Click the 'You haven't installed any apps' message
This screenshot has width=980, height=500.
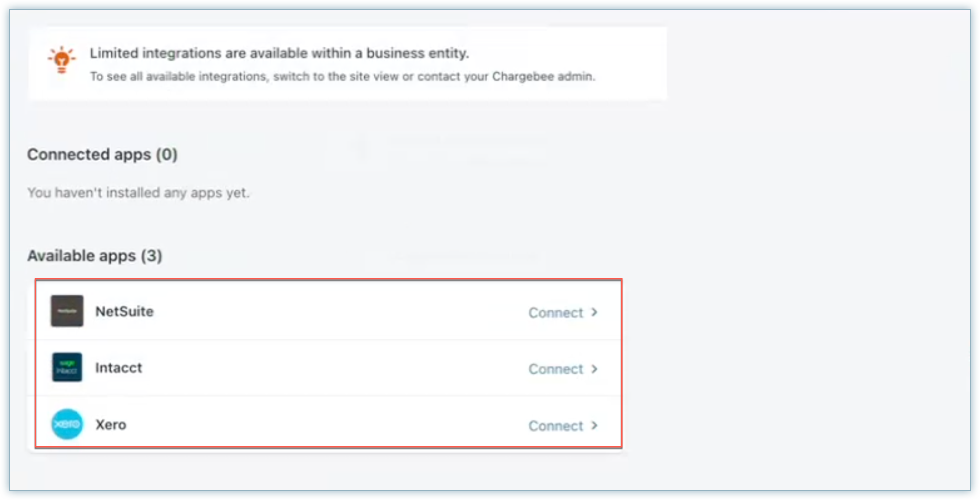tap(139, 193)
